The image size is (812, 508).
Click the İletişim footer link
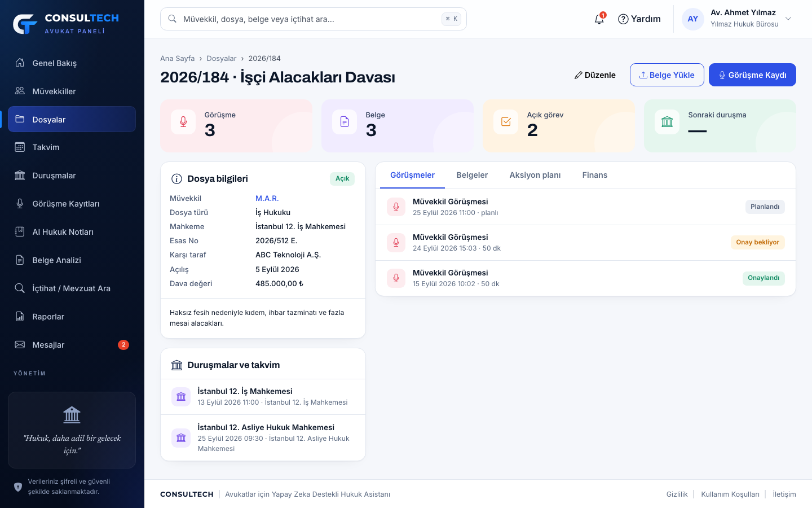pyautogui.click(x=784, y=494)
